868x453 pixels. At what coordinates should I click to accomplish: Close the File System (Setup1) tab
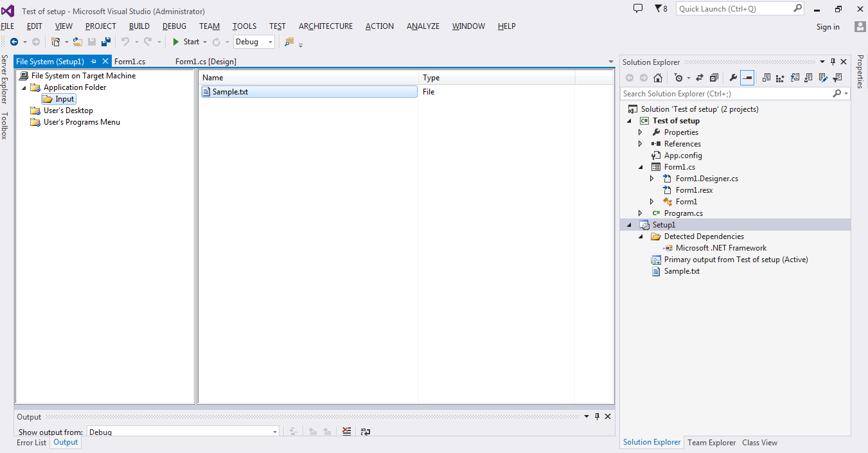pyautogui.click(x=105, y=62)
